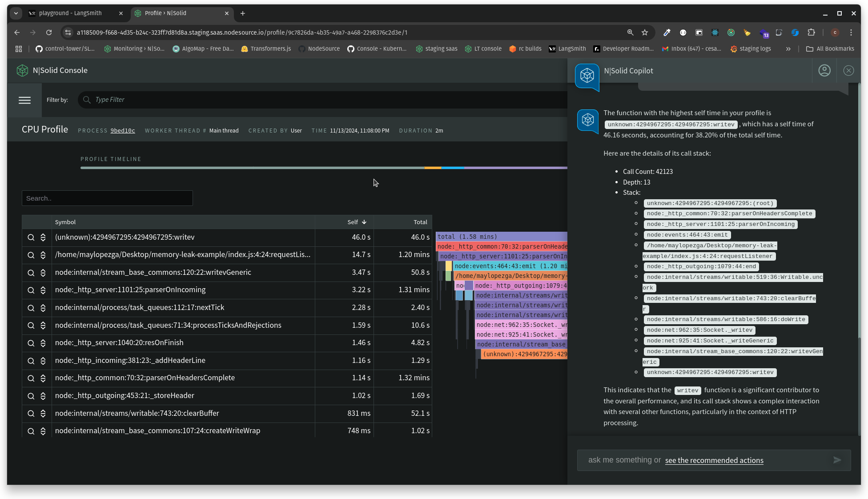This screenshot has width=868, height=499.
Task: Select the total (1.58 mins) flame block
Action: tap(502, 237)
